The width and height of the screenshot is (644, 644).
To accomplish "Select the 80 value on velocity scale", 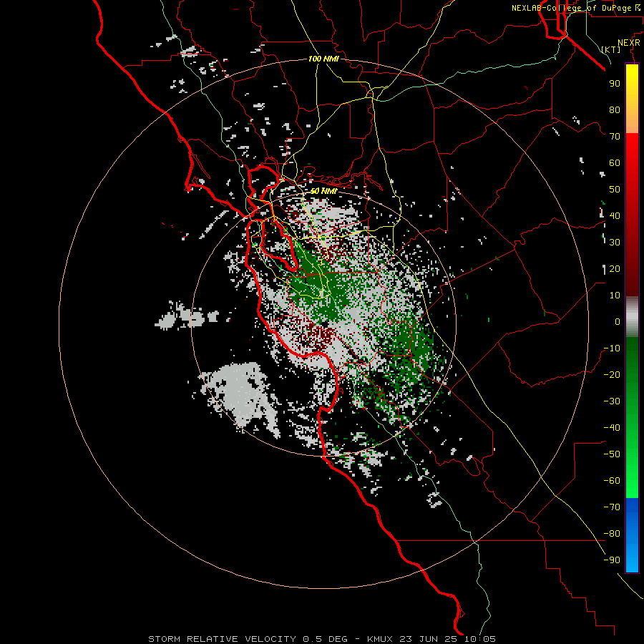I will click(615, 109).
